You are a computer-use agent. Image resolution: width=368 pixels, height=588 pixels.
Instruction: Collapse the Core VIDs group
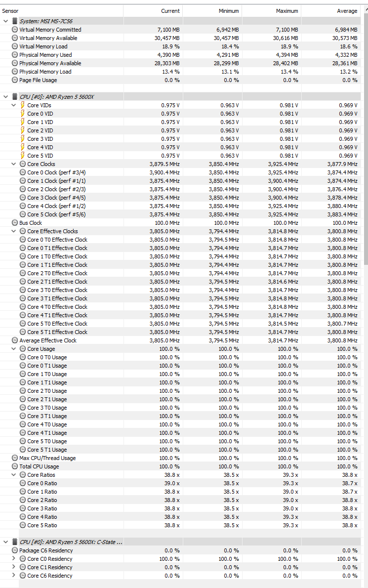(x=13, y=105)
